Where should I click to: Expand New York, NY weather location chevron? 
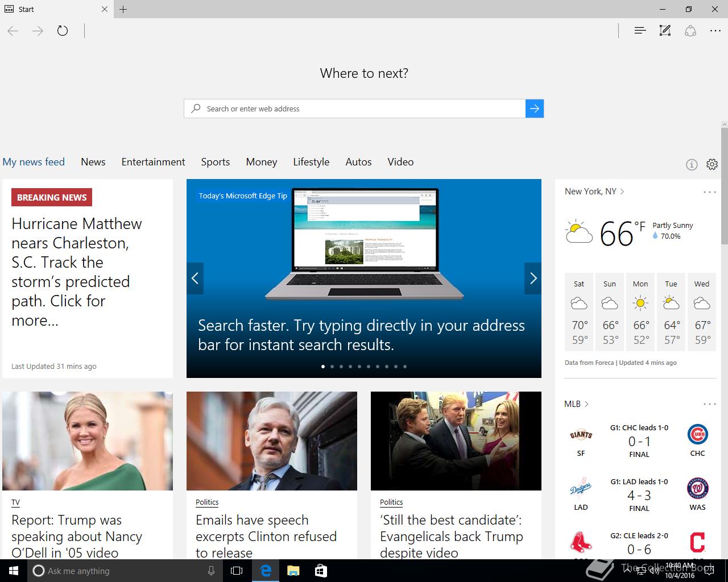coord(622,192)
